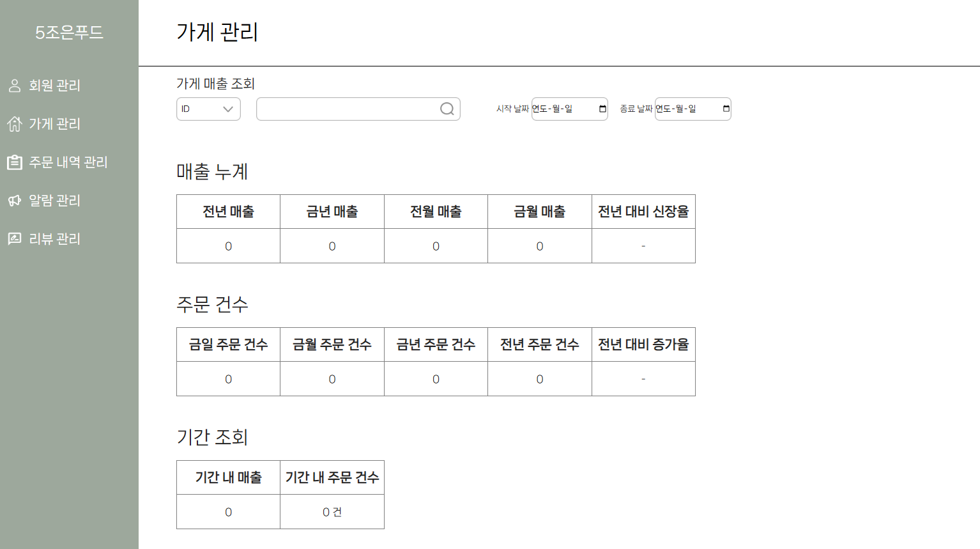Click the 시작 날짜 date field
Screen dimensions: 980x549
570,109
